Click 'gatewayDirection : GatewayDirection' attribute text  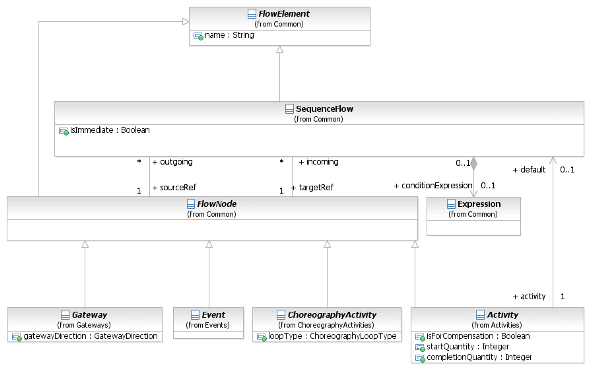90,336
